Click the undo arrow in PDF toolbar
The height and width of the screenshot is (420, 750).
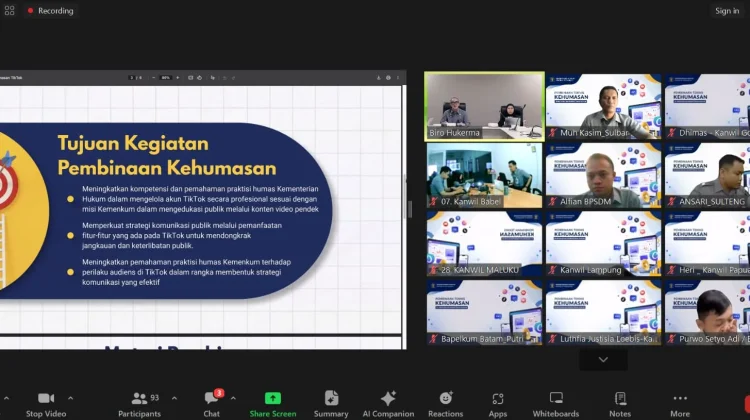(x=224, y=77)
